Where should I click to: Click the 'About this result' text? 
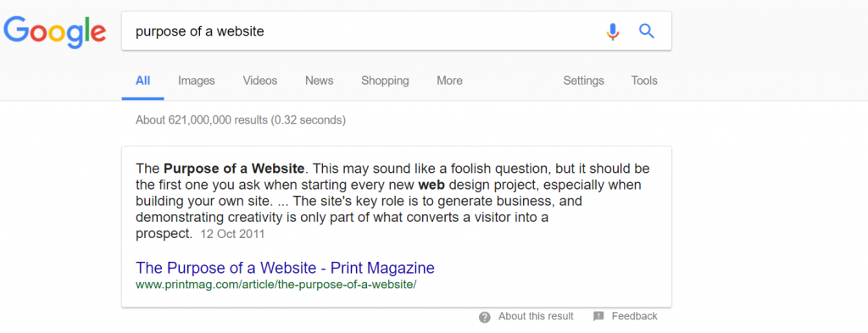click(x=536, y=316)
